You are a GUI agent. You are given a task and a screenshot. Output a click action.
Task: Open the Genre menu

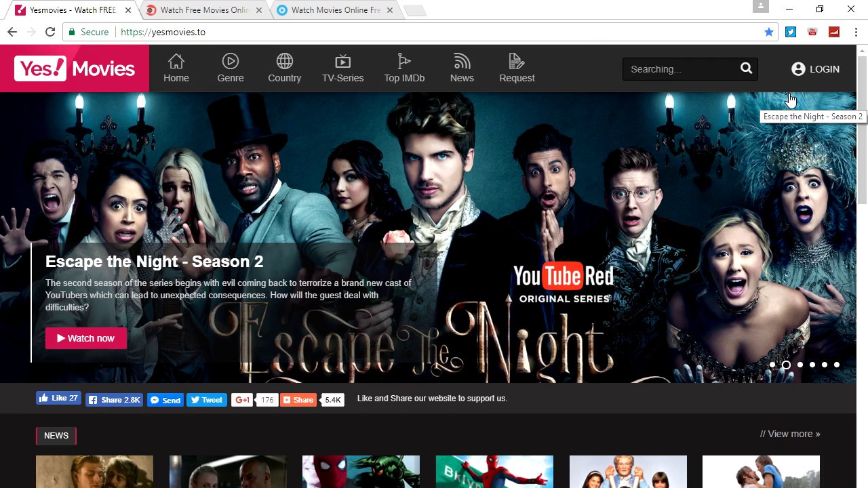pos(231,68)
